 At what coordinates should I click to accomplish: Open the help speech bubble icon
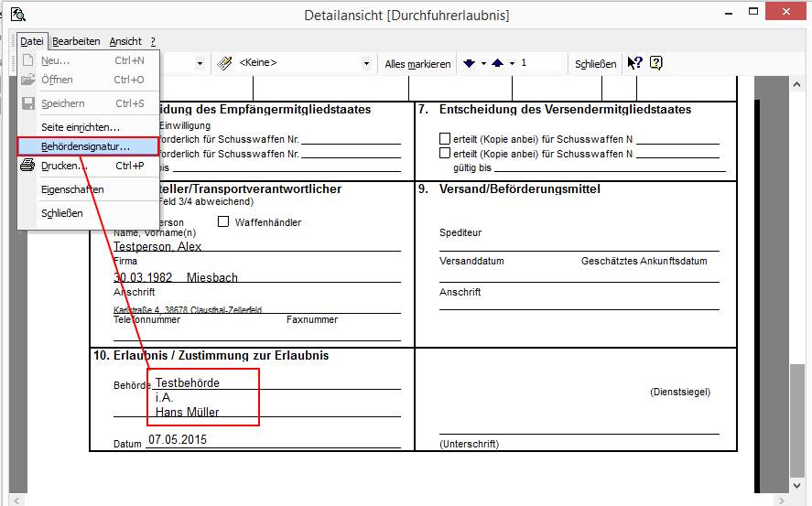click(x=655, y=63)
